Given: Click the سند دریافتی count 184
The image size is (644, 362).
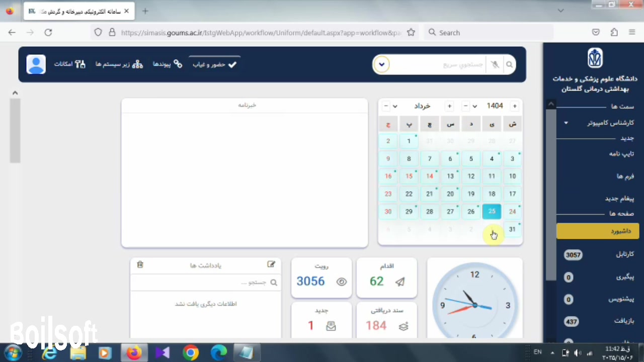Looking at the screenshot, I should click(376, 326).
